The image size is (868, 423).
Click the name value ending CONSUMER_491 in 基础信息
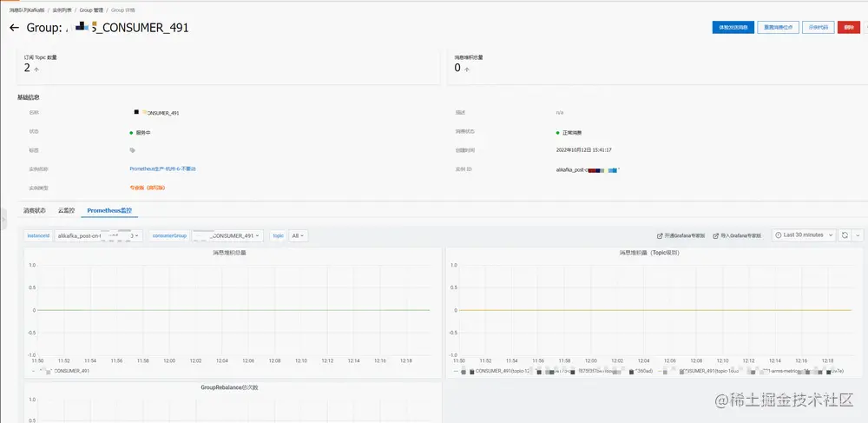coord(156,112)
